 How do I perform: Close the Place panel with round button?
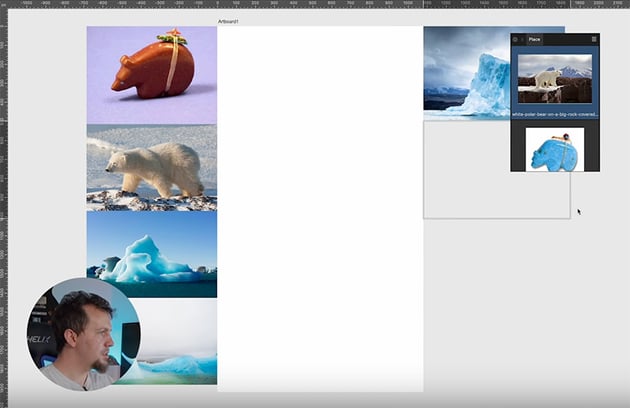click(x=515, y=39)
